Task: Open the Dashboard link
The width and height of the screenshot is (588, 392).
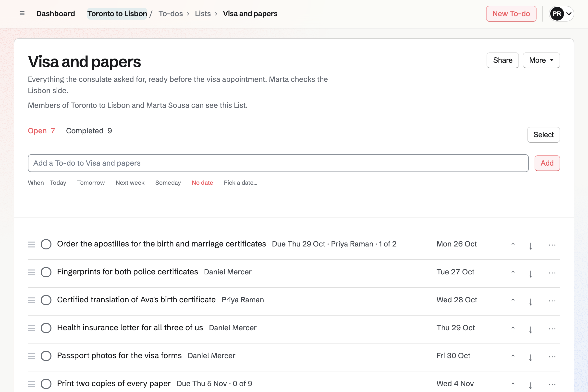Action: (56, 13)
